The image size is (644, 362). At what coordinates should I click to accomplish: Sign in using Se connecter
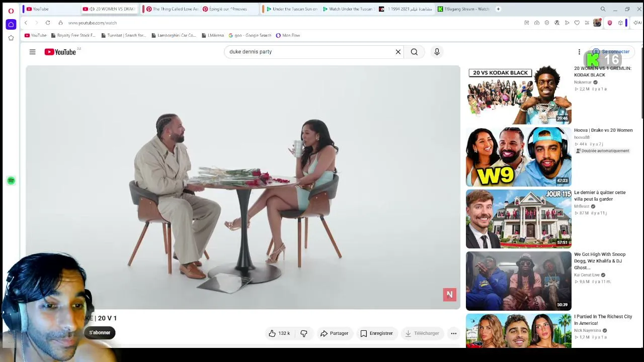pyautogui.click(x=611, y=52)
